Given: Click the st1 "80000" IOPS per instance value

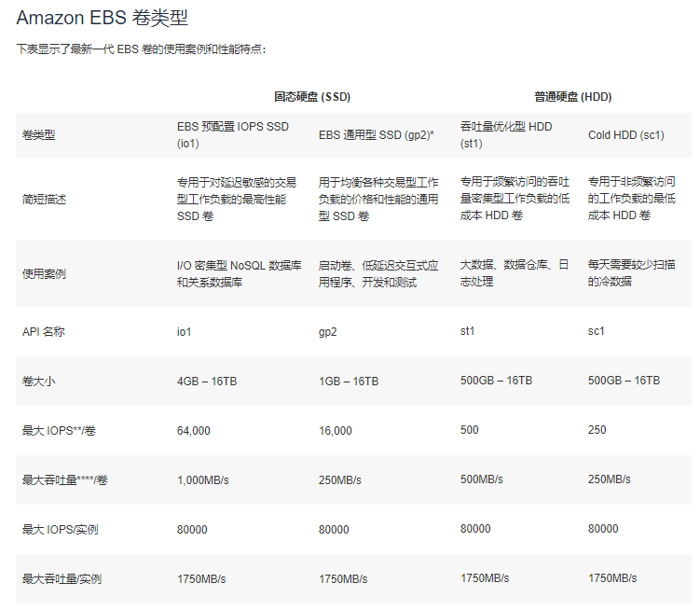Looking at the screenshot, I should pos(475,529).
